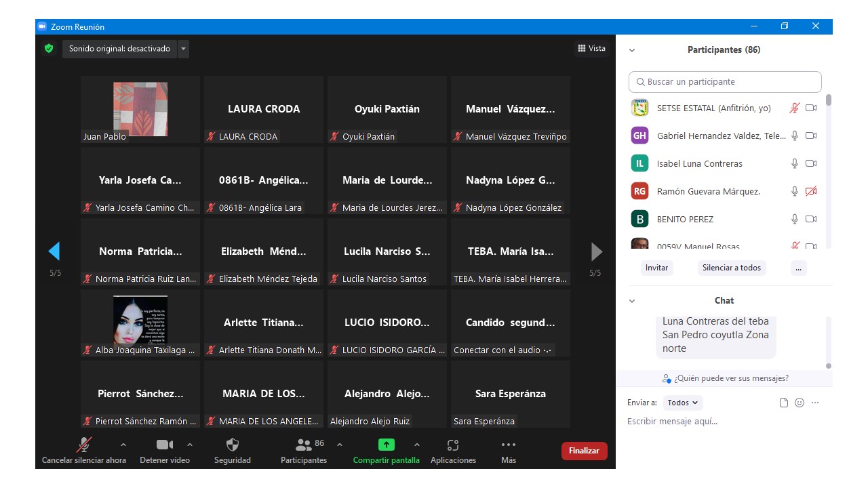Open the Vista layout menu

tap(591, 48)
